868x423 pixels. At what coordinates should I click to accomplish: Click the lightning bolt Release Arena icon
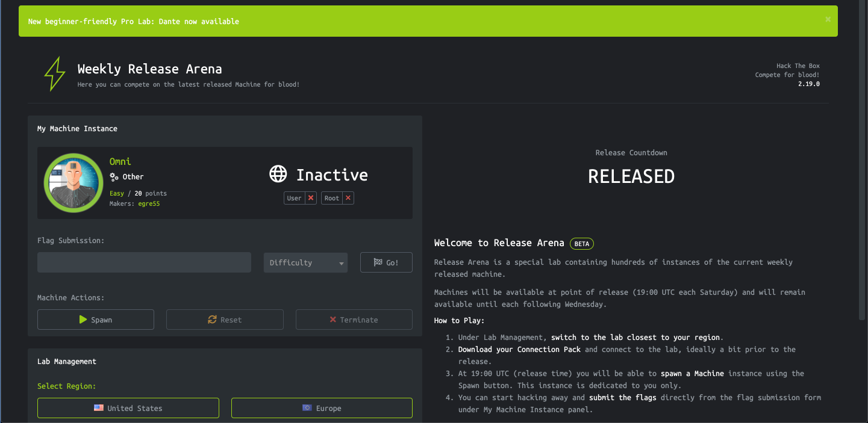tap(55, 74)
